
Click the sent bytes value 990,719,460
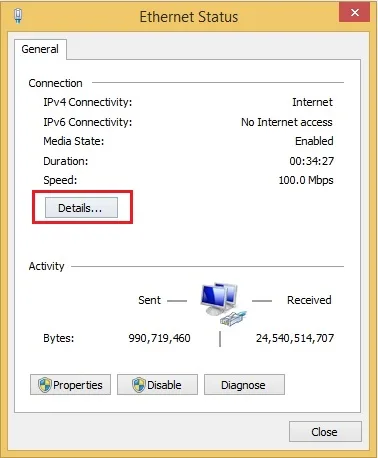coord(159,338)
